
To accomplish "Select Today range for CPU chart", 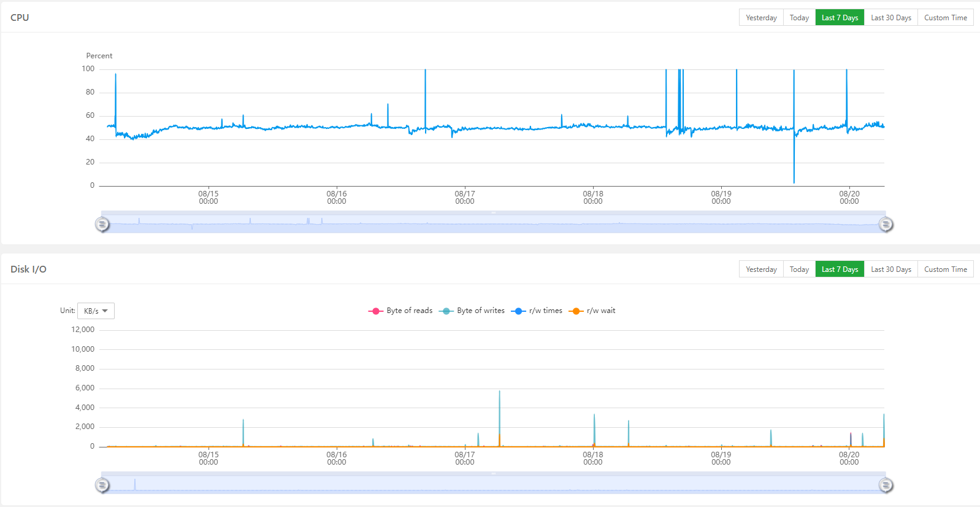I will 799,18.
